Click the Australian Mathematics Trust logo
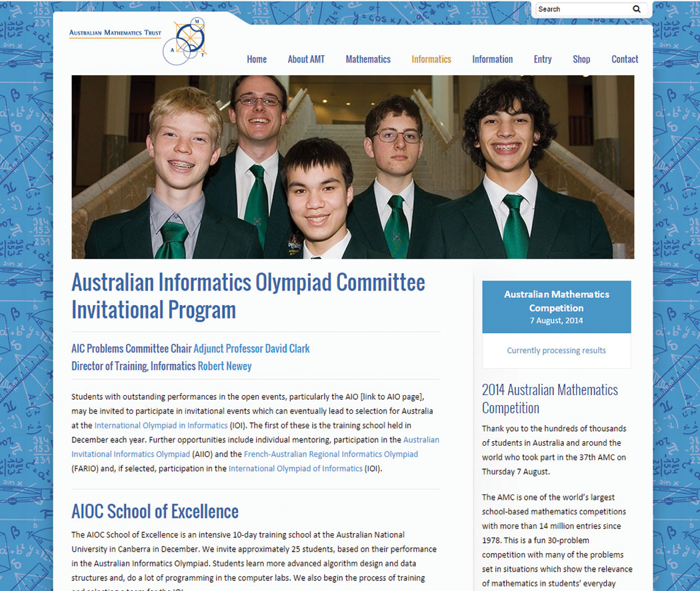 [138, 40]
